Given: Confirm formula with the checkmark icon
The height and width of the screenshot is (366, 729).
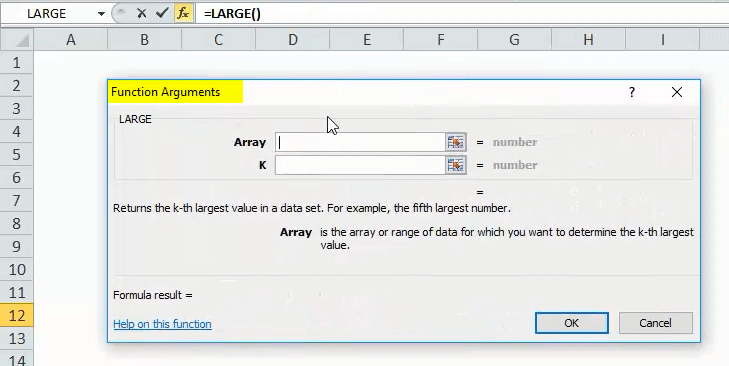Looking at the screenshot, I should 162,13.
